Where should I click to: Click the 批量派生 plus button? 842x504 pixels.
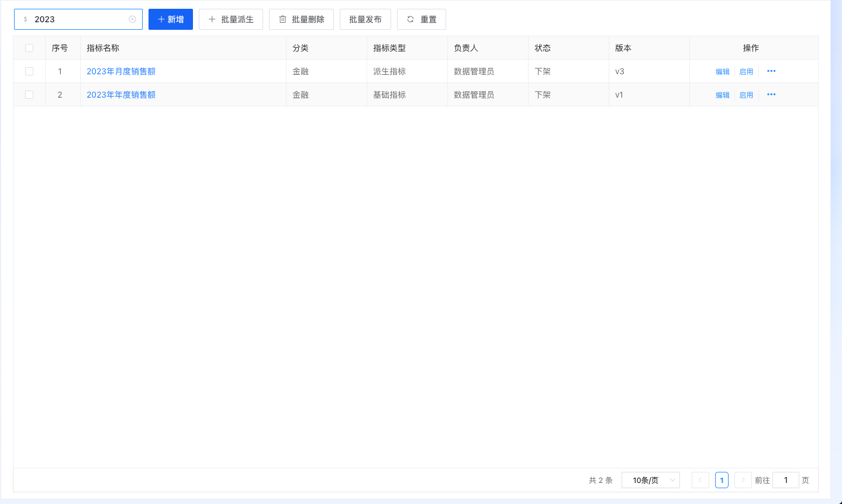click(x=231, y=19)
